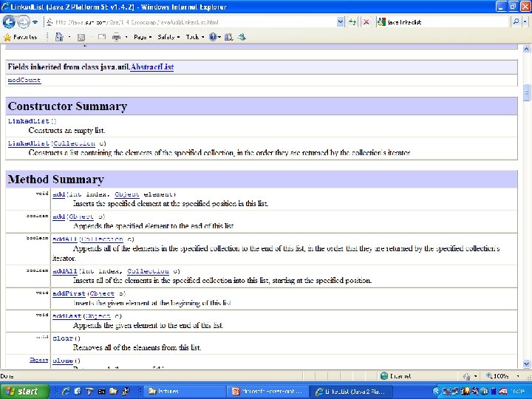Screen dimensions: 532x399
Task: Open the Page menu
Action: 143,37
